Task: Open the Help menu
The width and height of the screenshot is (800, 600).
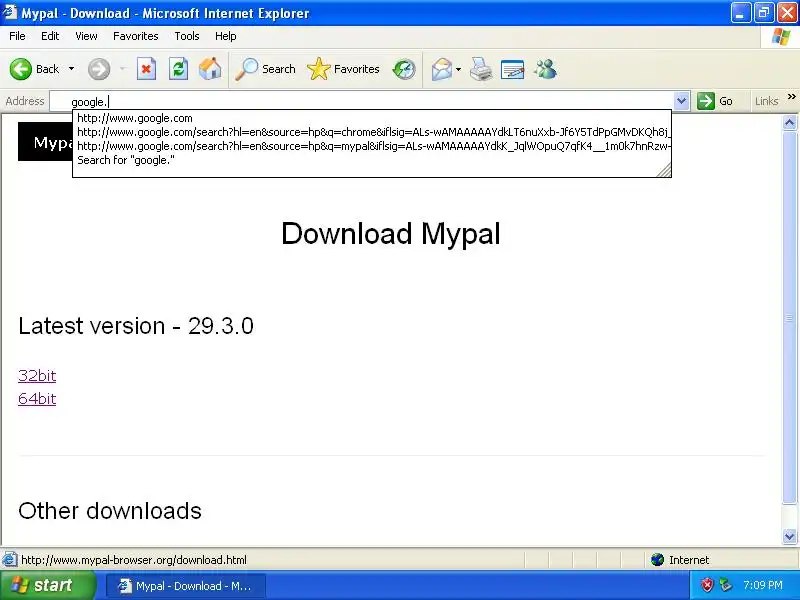Action: pos(226,36)
